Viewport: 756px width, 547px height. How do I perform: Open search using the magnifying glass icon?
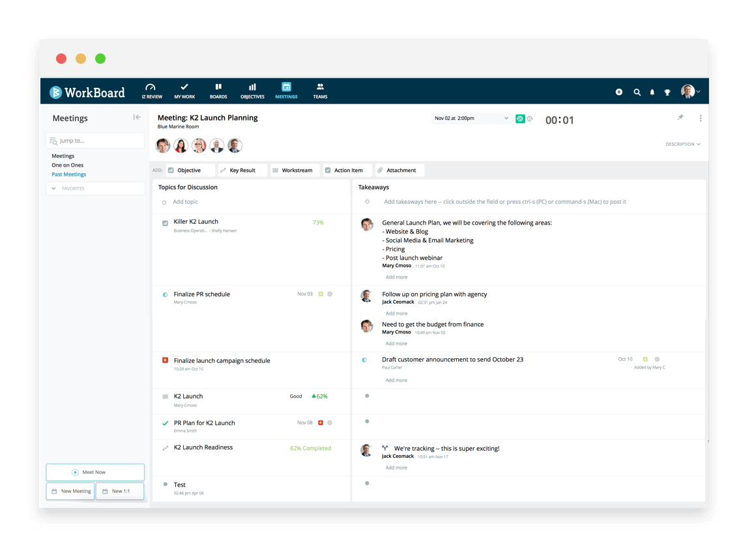click(637, 92)
